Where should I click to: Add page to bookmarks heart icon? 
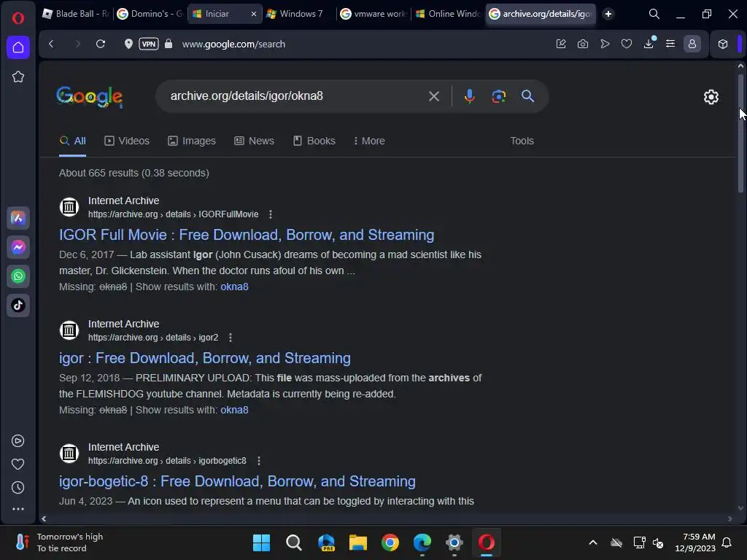pyautogui.click(x=627, y=44)
